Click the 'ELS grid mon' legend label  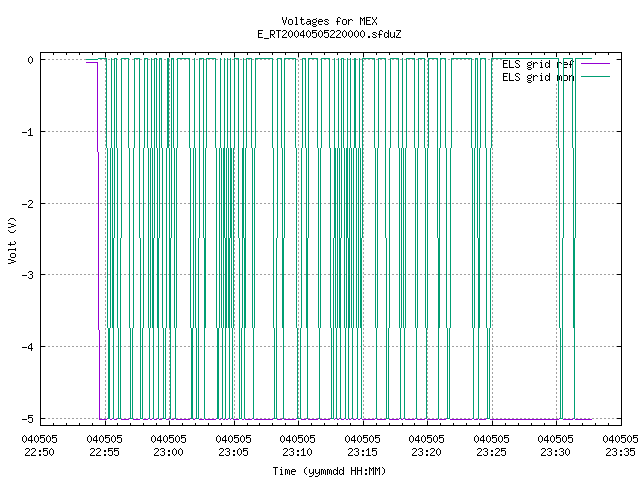pos(538,77)
